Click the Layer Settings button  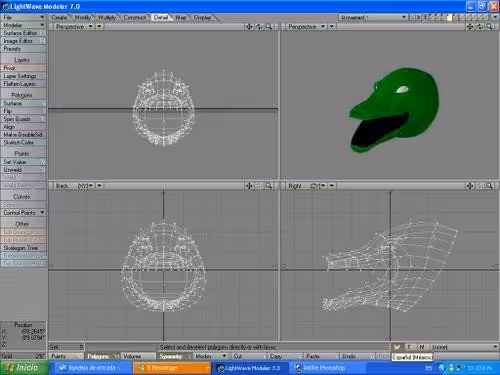(23, 76)
